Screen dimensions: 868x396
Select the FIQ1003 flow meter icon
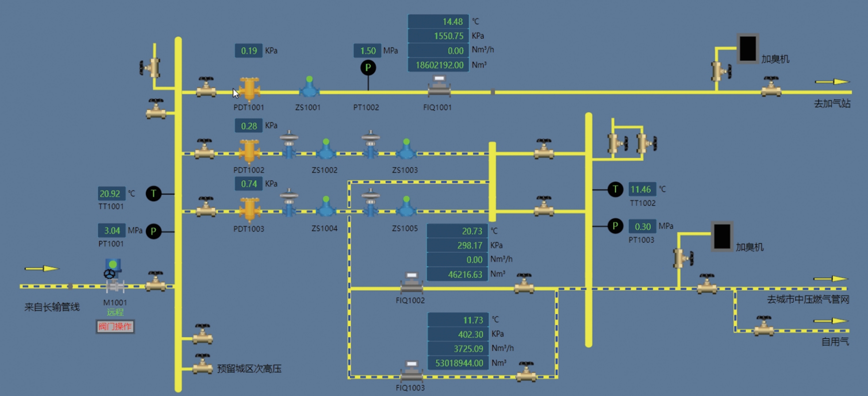(x=411, y=371)
